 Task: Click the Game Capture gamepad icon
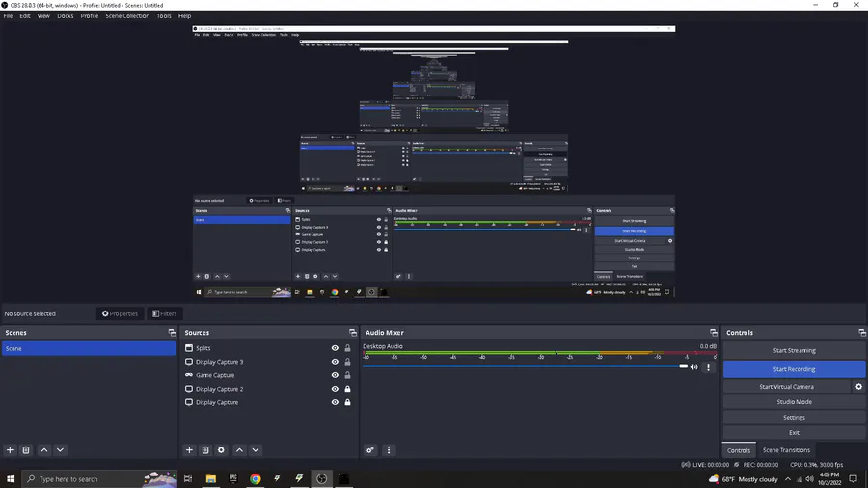coord(189,375)
